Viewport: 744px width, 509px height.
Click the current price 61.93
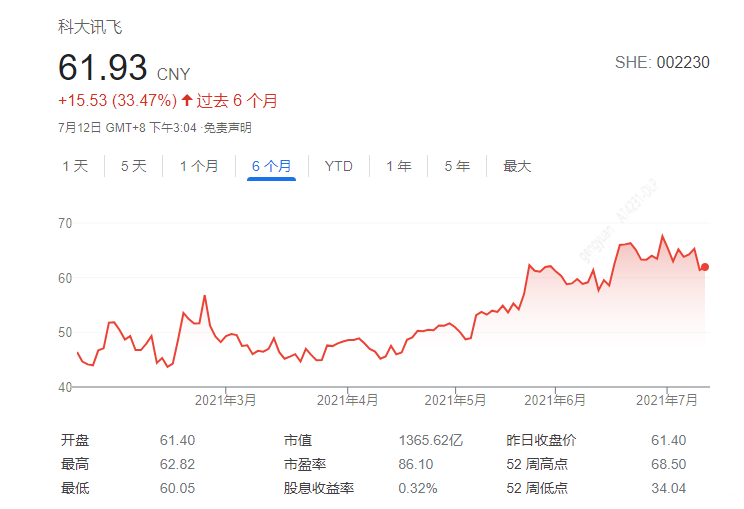[102, 67]
